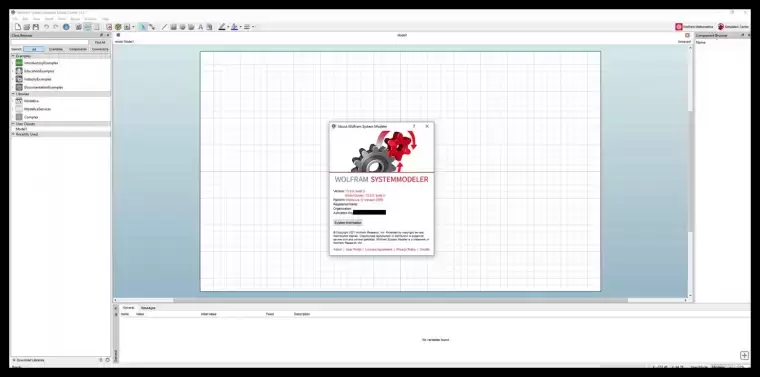Focus the Class Browser search field
This screenshot has height=377, width=760.
click(49, 43)
